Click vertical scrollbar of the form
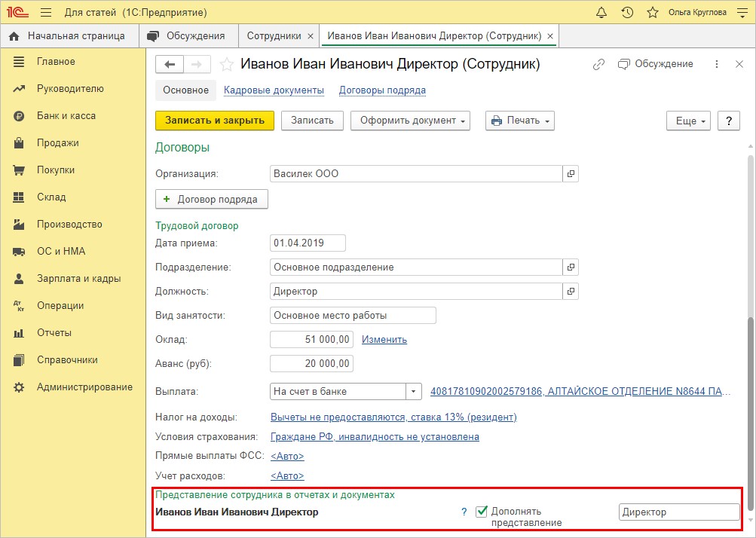This screenshot has height=538, width=756. (x=751, y=334)
